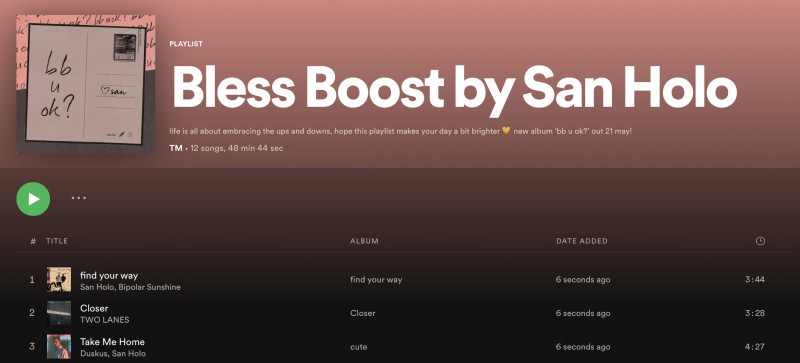Viewport: 800px width, 363px height.
Task: Open the Duskus, San Holo artist link
Action: click(x=113, y=353)
